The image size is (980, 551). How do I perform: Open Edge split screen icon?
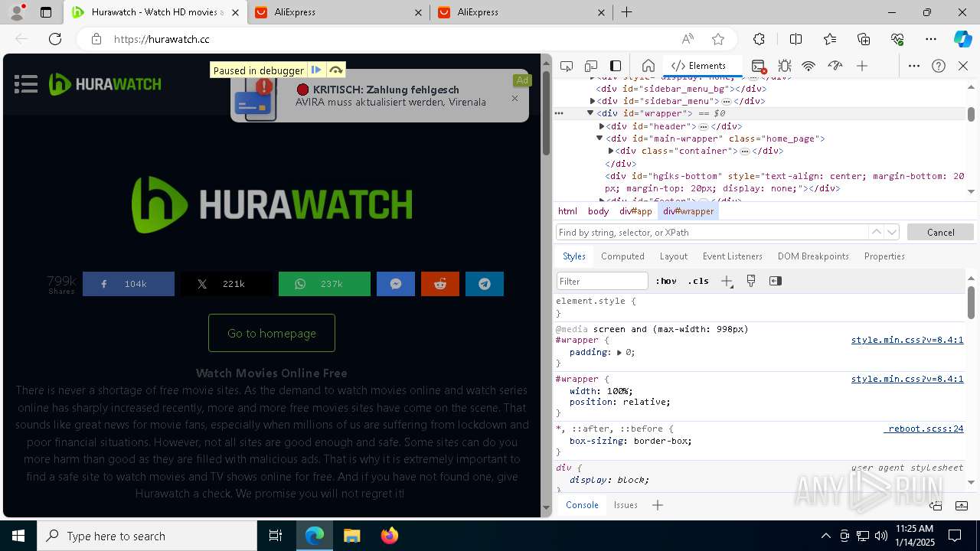[x=795, y=39]
